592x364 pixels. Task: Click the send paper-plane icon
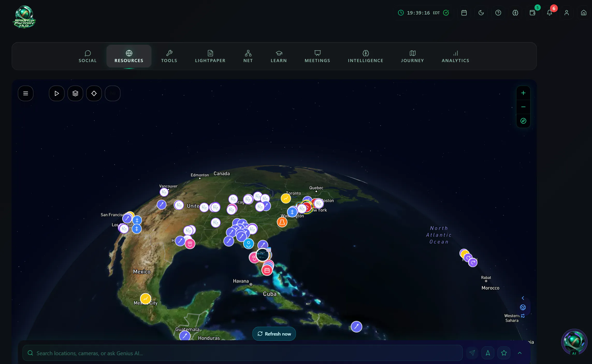(x=472, y=353)
